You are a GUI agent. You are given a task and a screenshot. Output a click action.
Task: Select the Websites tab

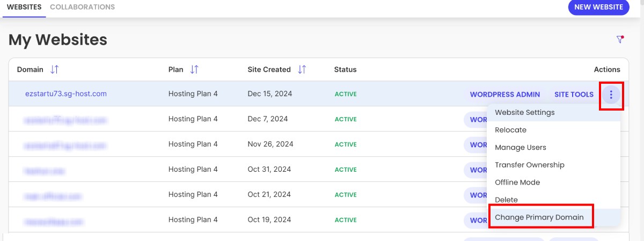[25, 8]
